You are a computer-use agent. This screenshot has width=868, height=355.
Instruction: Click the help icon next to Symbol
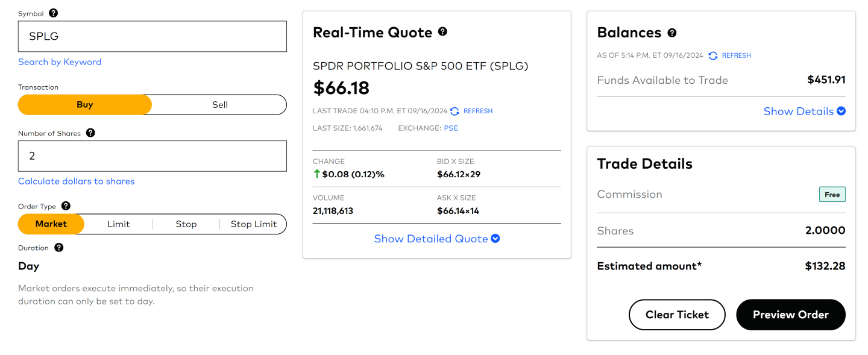[53, 13]
